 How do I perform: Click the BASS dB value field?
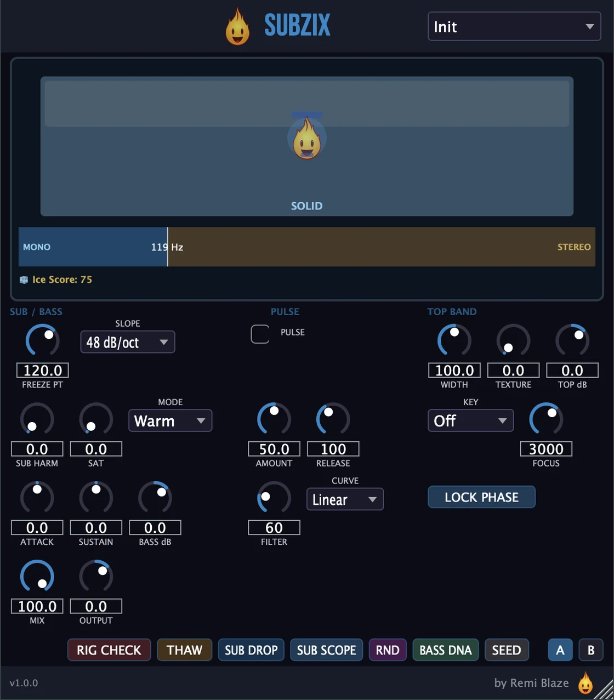click(x=155, y=528)
